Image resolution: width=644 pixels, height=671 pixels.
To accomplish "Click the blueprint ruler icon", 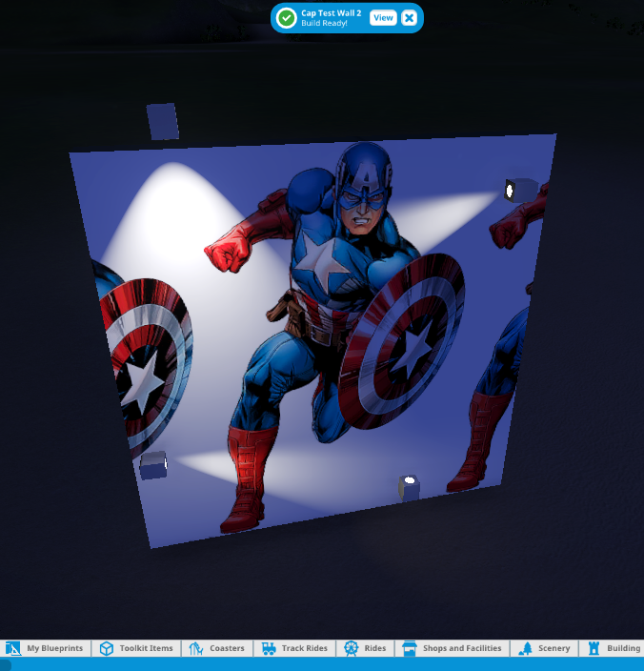I will tap(12, 648).
